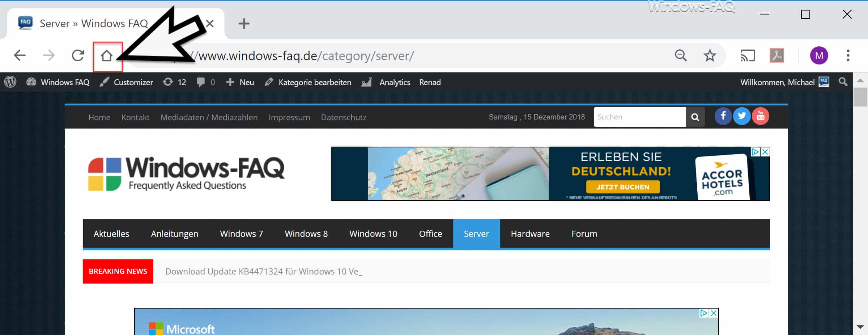
Task: Open Mediadaten / Mediazahlen
Action: click(x=209, y=117)
